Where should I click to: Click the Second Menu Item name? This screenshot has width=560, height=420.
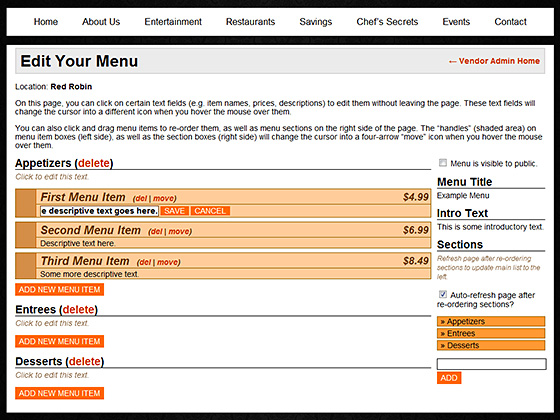tap(90, 230)
